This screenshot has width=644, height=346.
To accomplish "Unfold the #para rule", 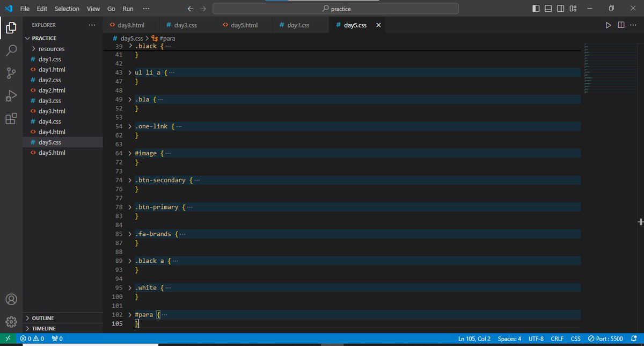I will (130, 314).
